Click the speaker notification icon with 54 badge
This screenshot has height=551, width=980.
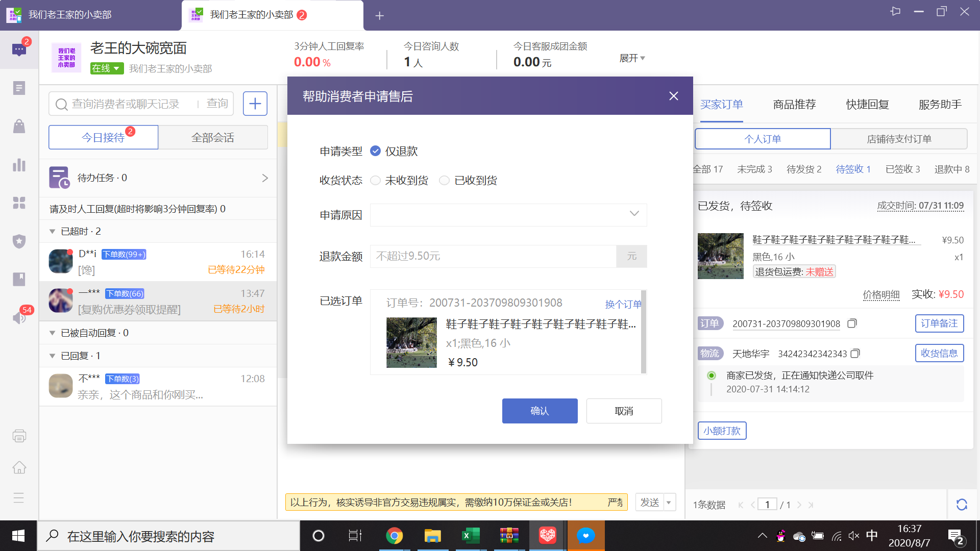pyautogui.click(x=19, y=317)
